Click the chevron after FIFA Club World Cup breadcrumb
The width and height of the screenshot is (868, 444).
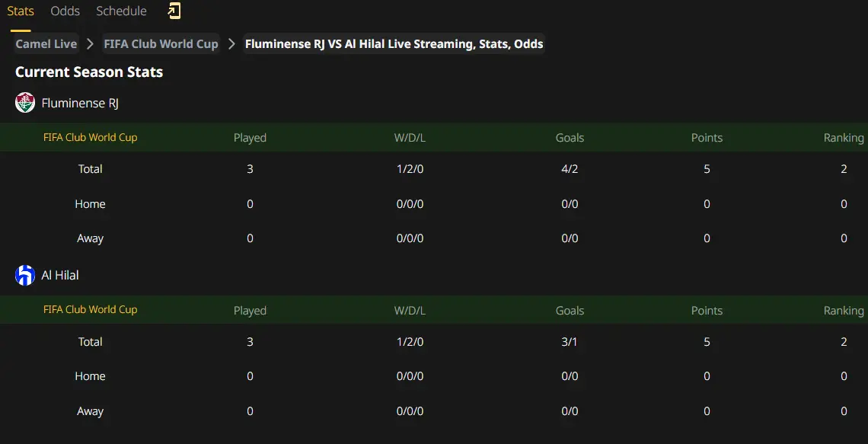pyautogui.click(x=232, y=43)
